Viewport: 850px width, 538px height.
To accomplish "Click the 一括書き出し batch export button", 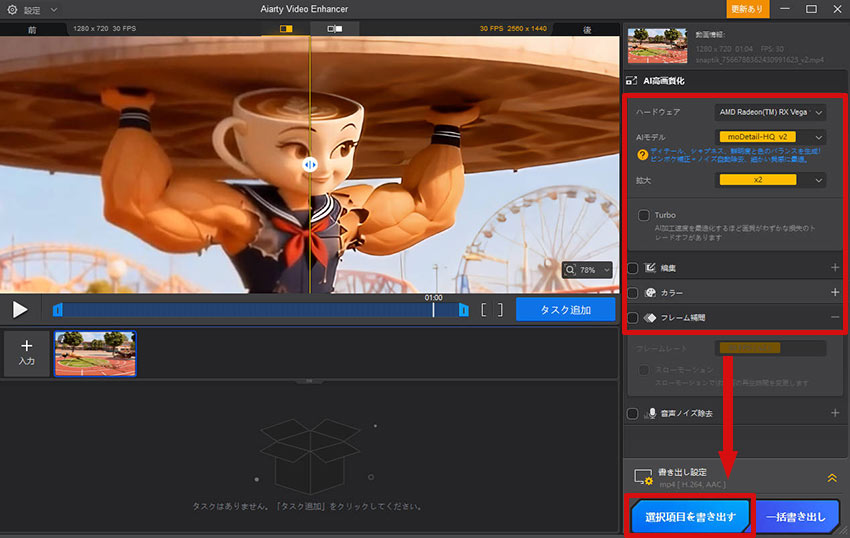I will (x=795, y=516).
